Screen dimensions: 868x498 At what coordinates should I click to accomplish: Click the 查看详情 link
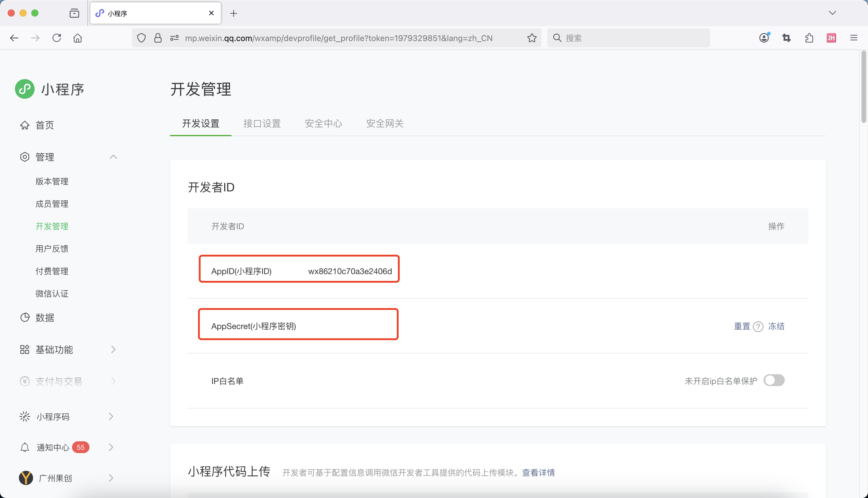(539, 473)
